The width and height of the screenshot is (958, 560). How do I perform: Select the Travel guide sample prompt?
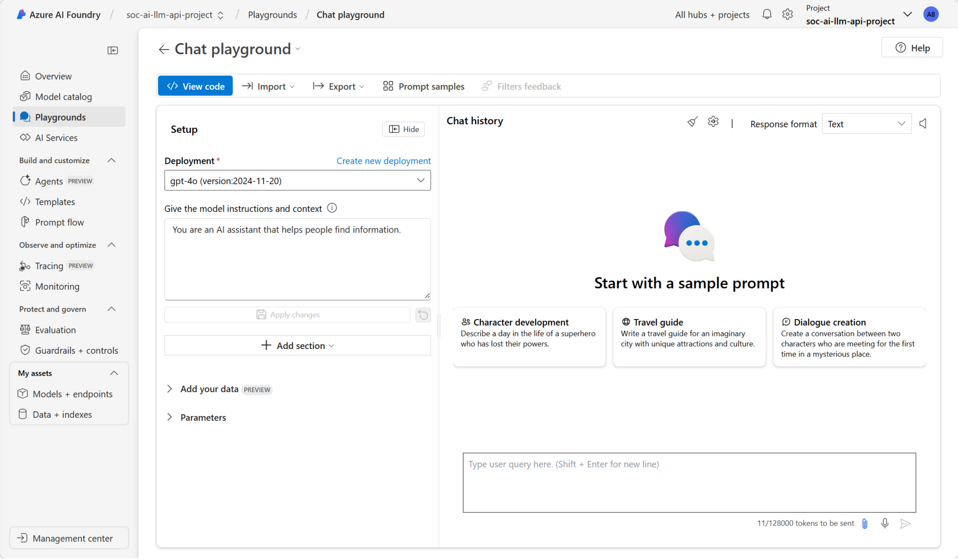point(689,337)
